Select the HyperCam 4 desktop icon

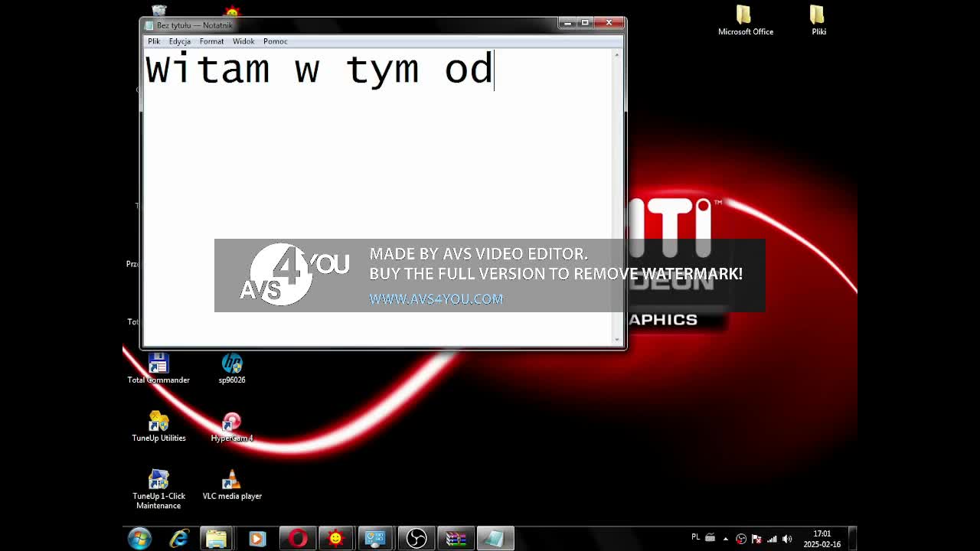click(232, 427)
